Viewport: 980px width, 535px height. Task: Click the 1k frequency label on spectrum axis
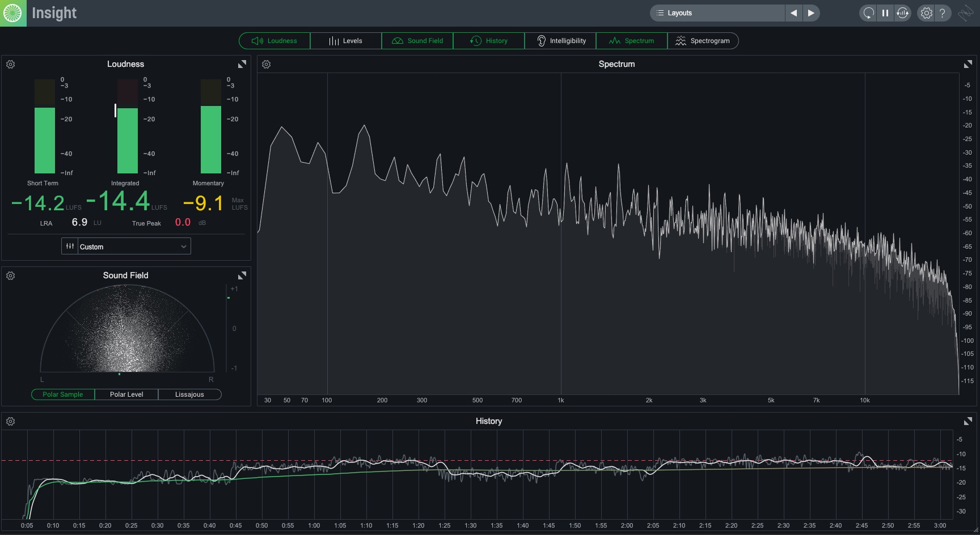tap(561, 400)
